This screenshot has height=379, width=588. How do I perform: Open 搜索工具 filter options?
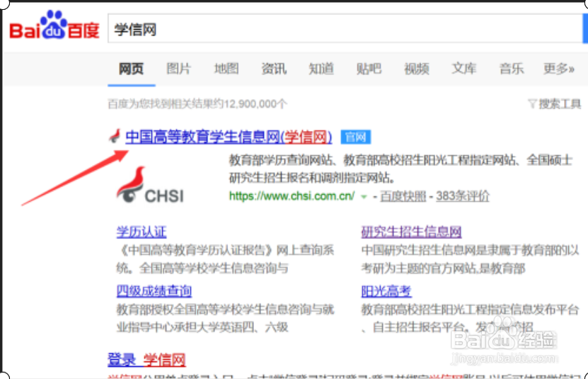pos(560,103)
